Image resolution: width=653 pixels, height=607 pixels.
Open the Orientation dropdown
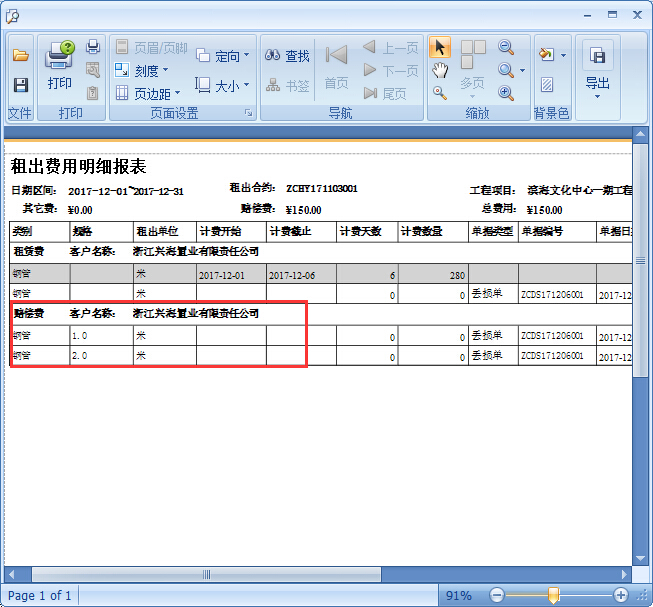click(222, 55)
